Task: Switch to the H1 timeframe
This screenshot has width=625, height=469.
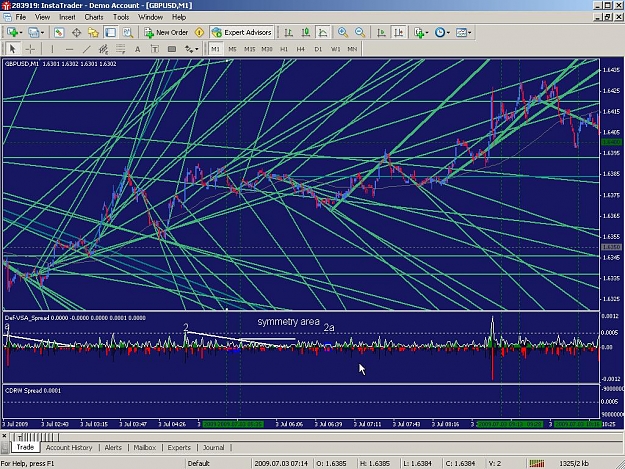Action: [x=284, y=49]
